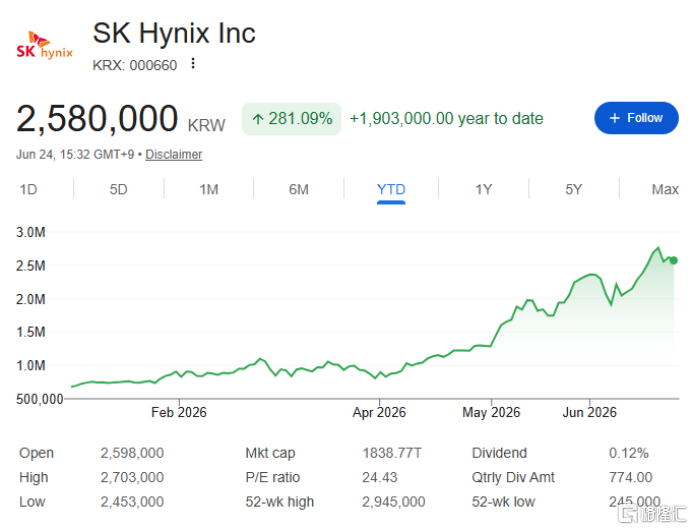693x530 pixels.
Task: Click the Mkt cap label
Action: click(270, 453)
